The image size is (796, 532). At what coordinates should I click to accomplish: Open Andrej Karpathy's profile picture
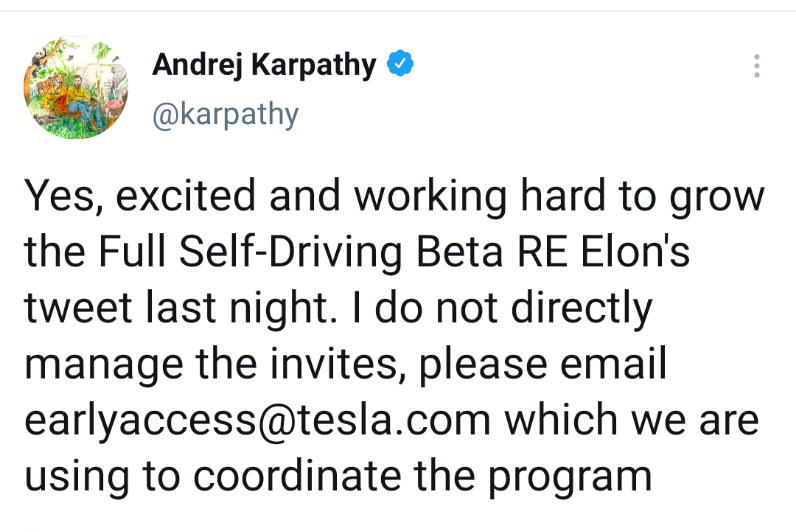[x=76, y=88]
